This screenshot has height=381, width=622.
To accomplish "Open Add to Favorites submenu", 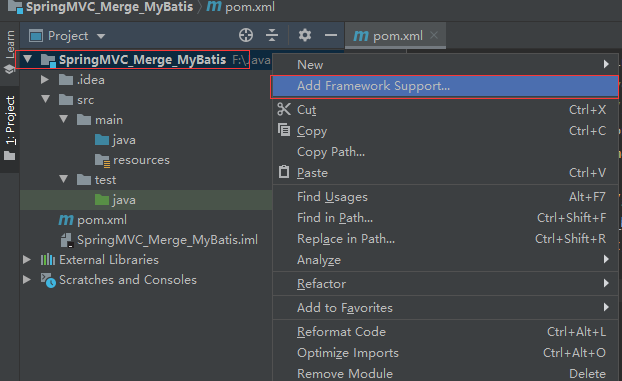I will pos(445,308).
